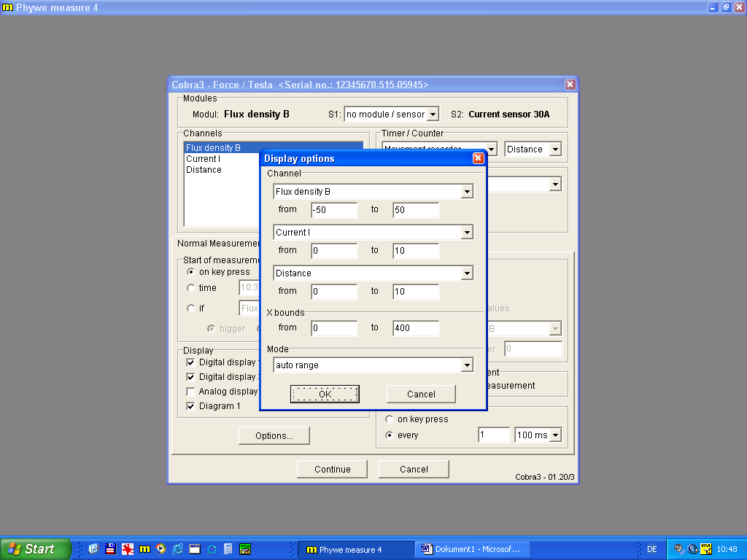Click the tray icon left of the VISA icon
This screenshot has width=747, height=560.
pyautogui.click(x=693, y=549)
